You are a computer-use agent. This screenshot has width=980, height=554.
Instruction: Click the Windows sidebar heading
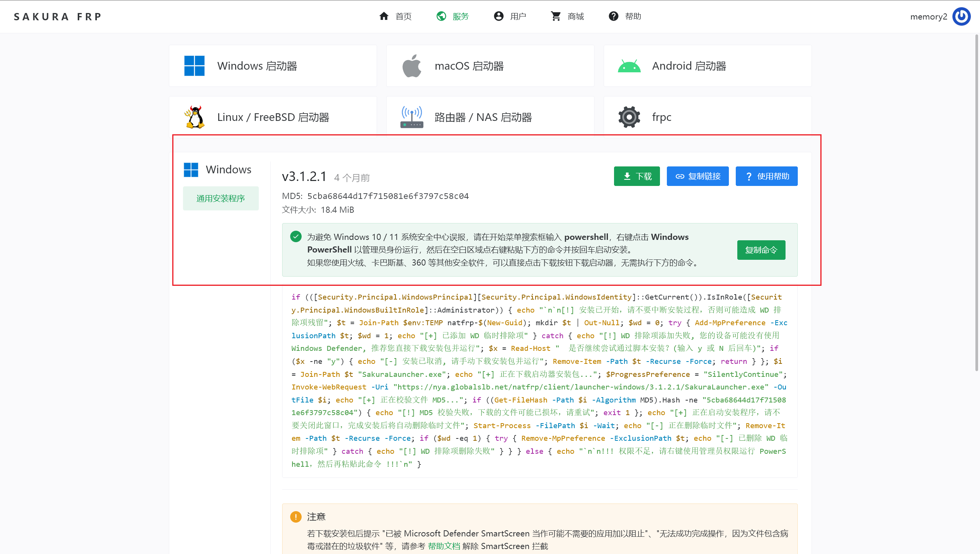(228, 169)
